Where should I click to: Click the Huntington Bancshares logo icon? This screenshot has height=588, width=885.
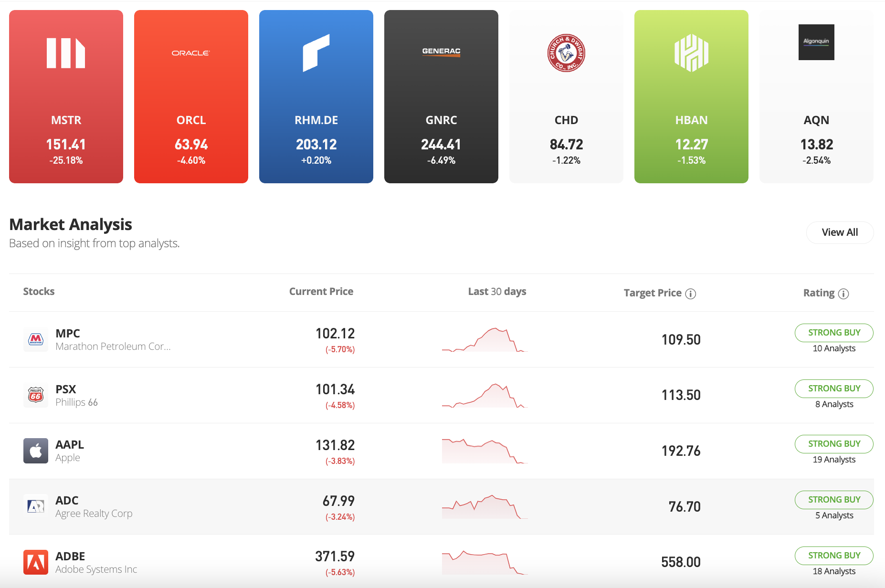(691, 53)
